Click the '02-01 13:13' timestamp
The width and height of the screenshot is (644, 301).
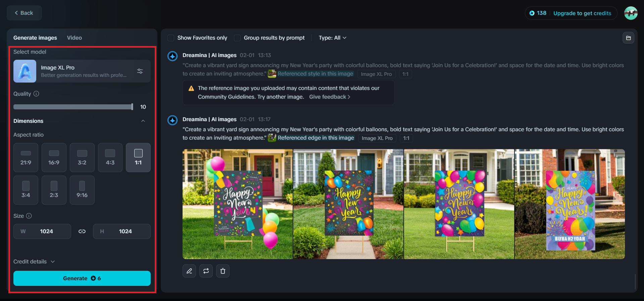click(255, 55)
